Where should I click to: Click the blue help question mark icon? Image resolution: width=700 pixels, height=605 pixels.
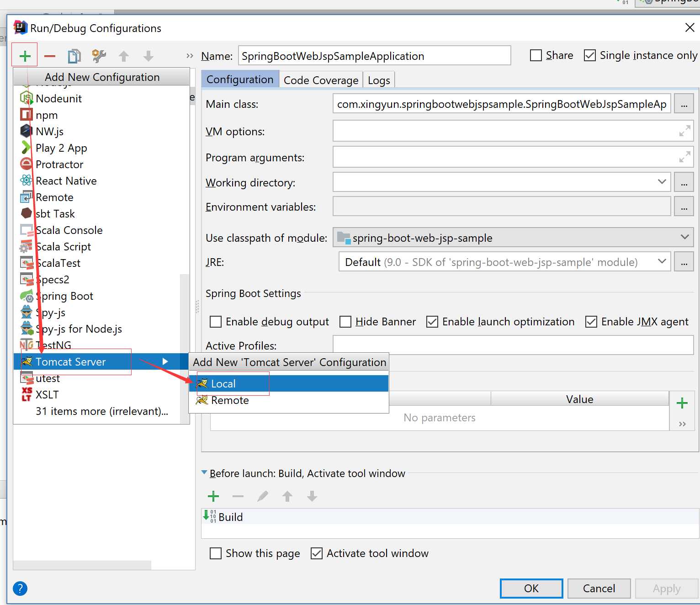point(20,588)
